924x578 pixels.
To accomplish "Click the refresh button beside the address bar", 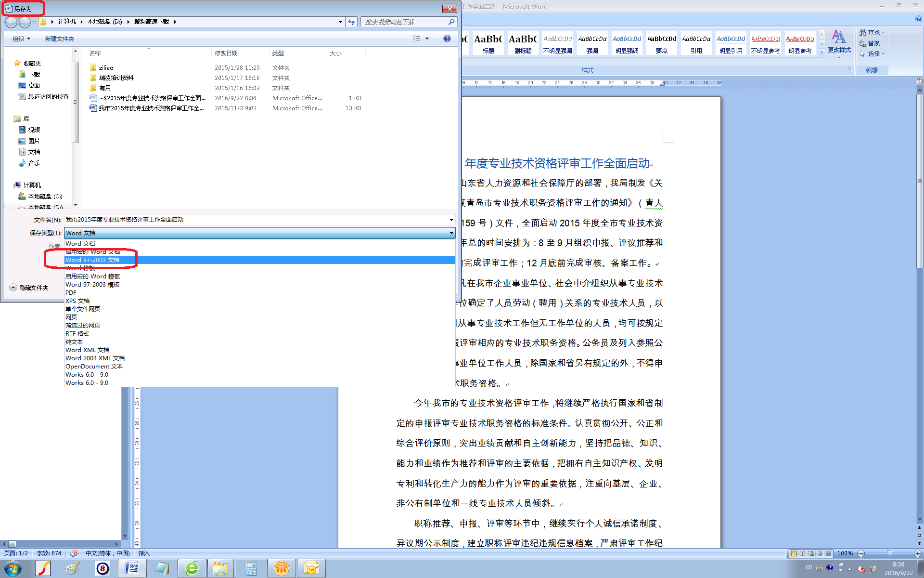I will point(352,22).
